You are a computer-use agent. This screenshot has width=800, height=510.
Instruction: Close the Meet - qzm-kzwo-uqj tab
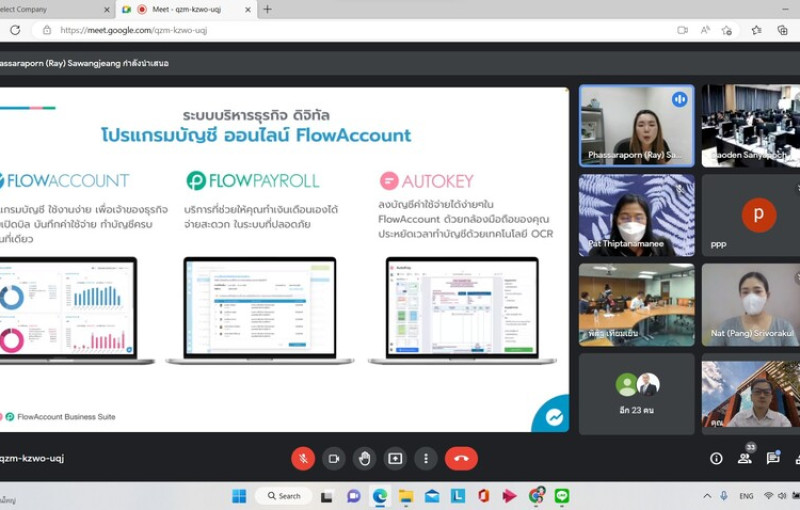[247, 10]
